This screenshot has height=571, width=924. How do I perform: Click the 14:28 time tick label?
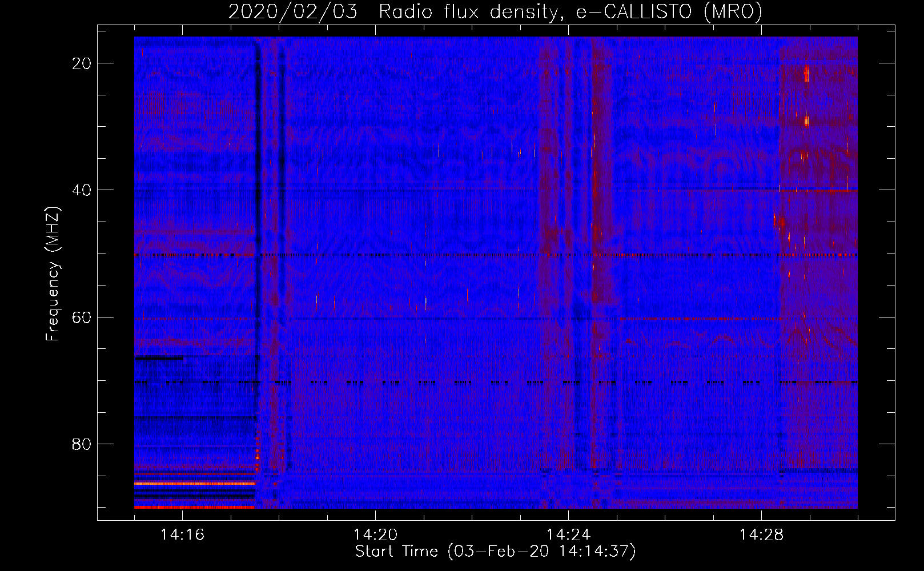point(761,535)
